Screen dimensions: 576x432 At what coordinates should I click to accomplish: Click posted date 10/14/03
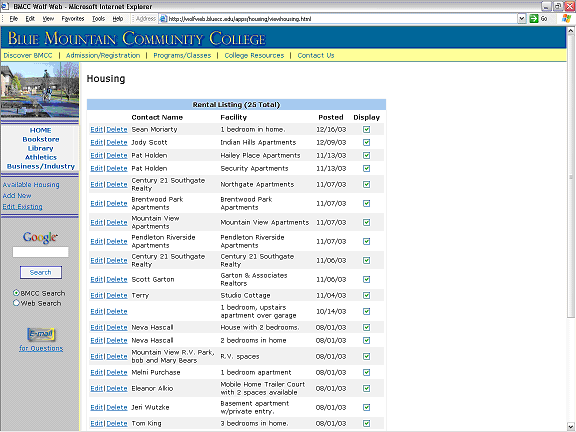click(x=331, y=312)
